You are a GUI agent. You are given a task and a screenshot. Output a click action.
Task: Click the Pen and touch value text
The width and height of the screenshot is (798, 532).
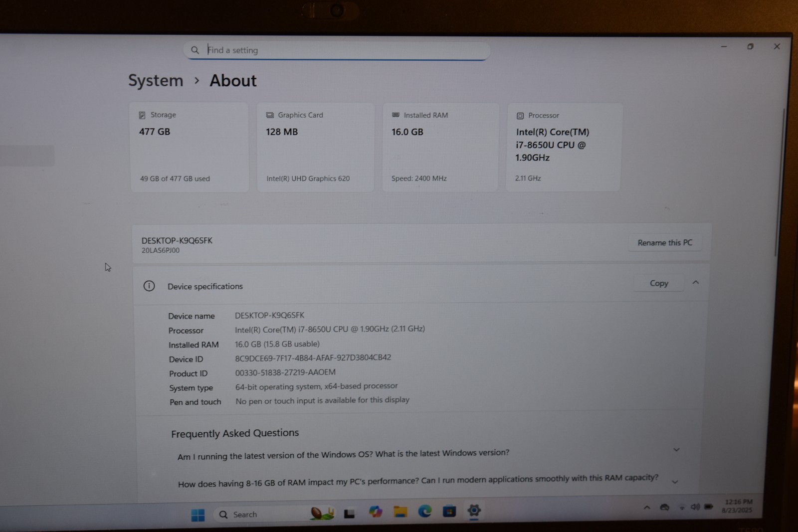tap(322, 400)
